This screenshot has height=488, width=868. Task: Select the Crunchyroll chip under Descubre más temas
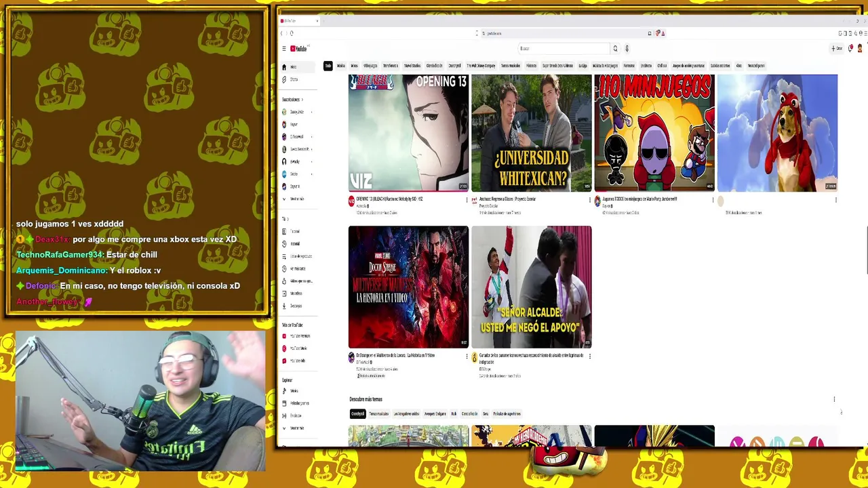(x=358, y=414)
